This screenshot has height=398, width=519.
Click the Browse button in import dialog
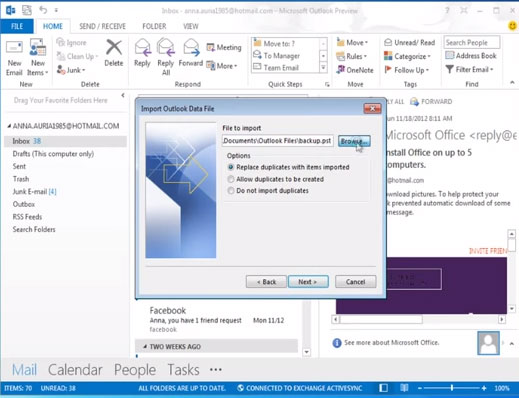pos(354,141)
